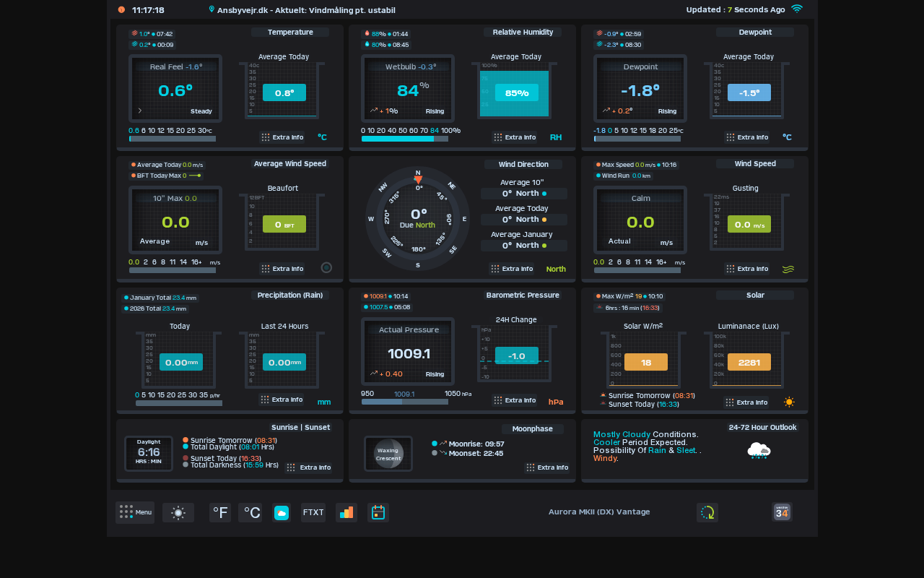Open the calendar icon in bottom bar
924x578 pixels.
pyautogui.click(x=378, y=513)
